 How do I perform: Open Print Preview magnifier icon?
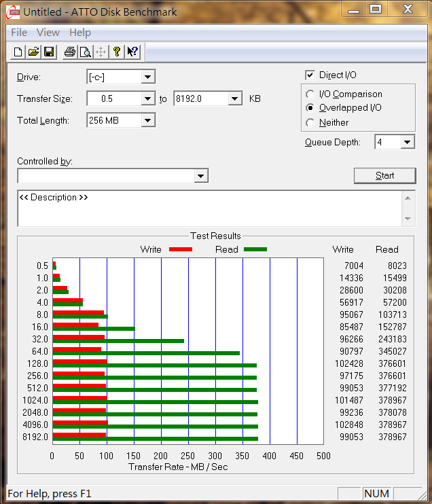(85, 52)
